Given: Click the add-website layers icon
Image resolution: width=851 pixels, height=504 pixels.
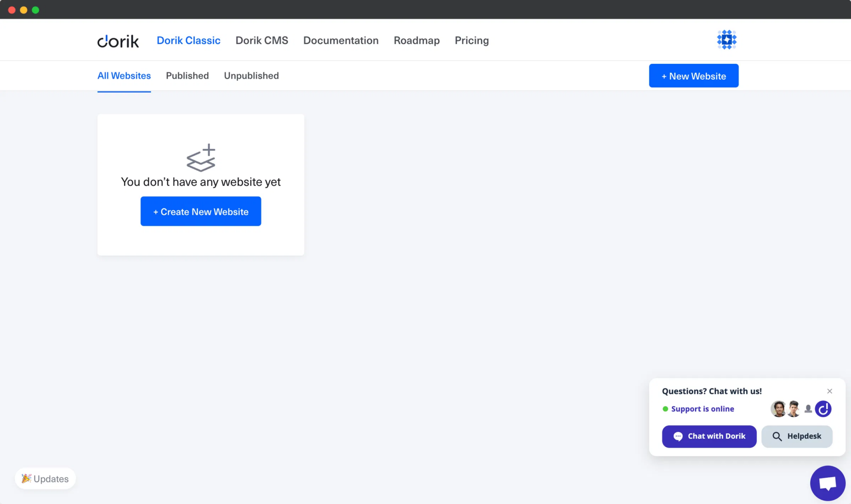Looking at the screenshot, I should tap(201, 158).
